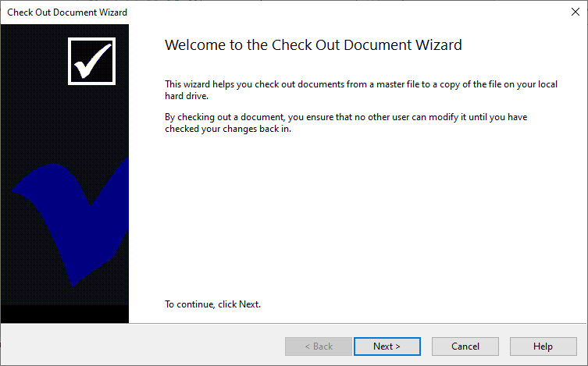Cancel the Check Out Document Wizard
588x366 pixels.
pos(465,346)
